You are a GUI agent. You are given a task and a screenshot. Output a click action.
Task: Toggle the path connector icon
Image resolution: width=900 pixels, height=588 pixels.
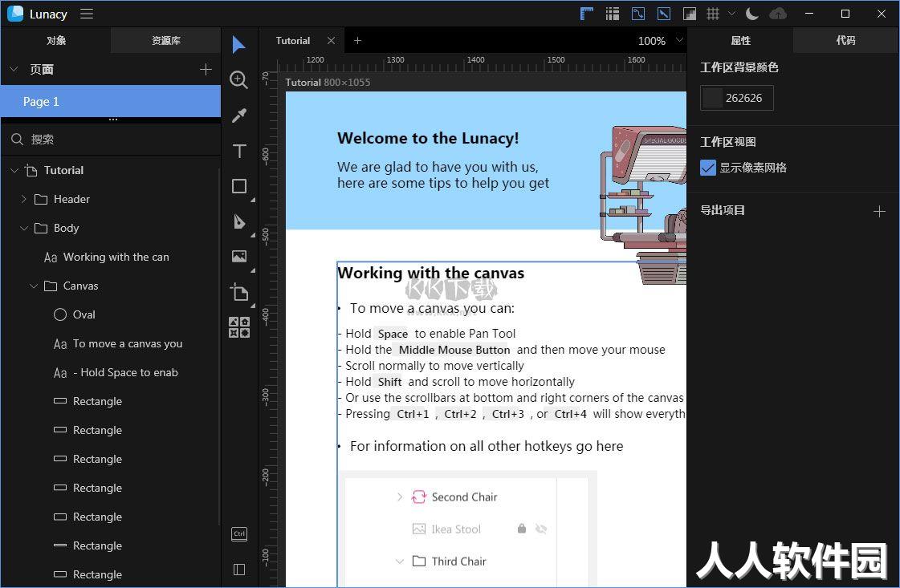[x=637, y=14]
